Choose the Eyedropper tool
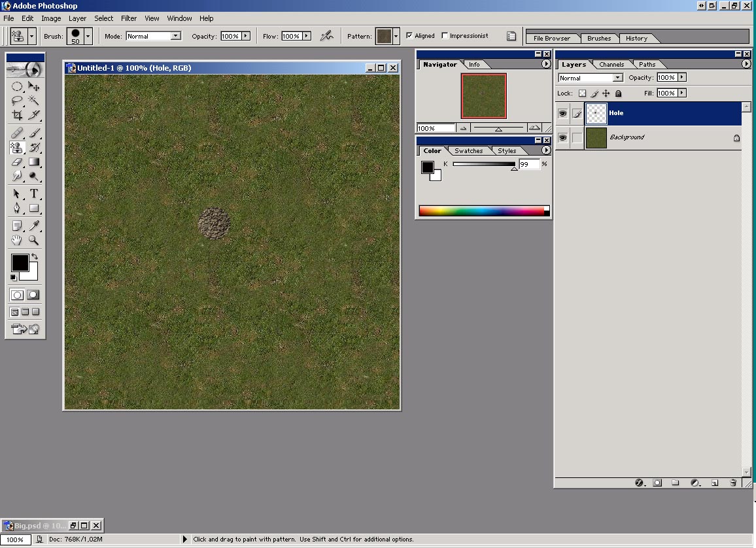 pos(34,226)
